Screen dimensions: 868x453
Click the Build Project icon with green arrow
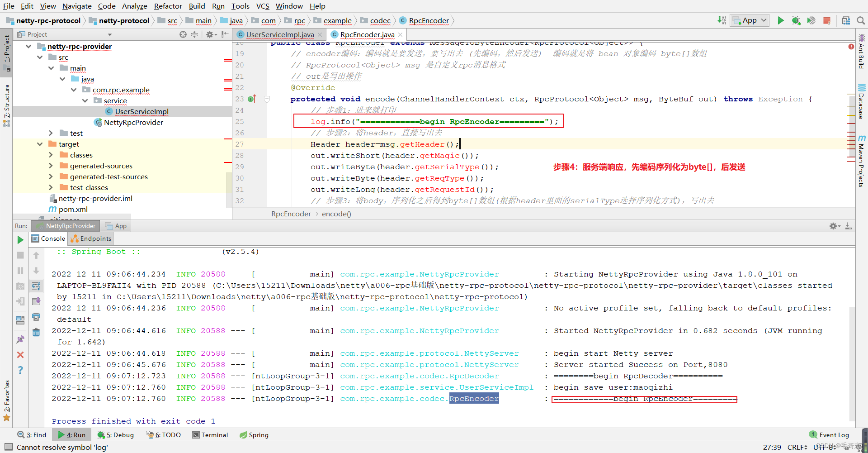[722, 20]
